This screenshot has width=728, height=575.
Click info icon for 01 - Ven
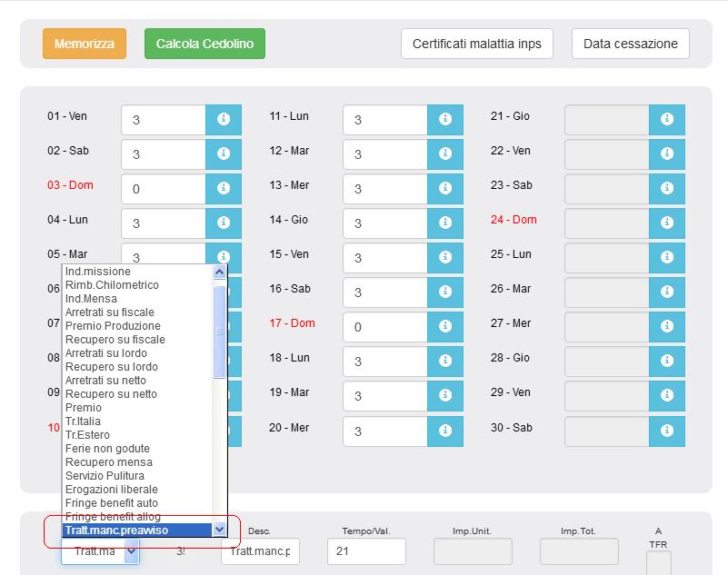point(224,120)
